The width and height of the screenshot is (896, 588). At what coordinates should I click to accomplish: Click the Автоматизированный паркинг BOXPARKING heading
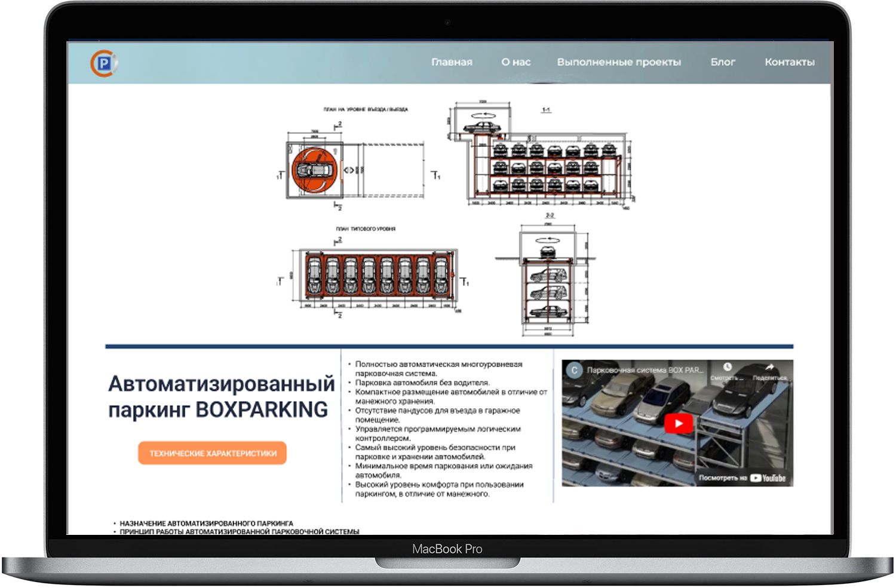(221, 396)
